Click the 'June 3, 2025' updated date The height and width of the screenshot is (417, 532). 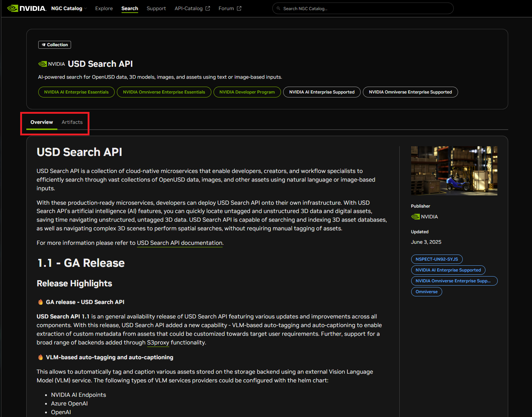coord(426,242)
